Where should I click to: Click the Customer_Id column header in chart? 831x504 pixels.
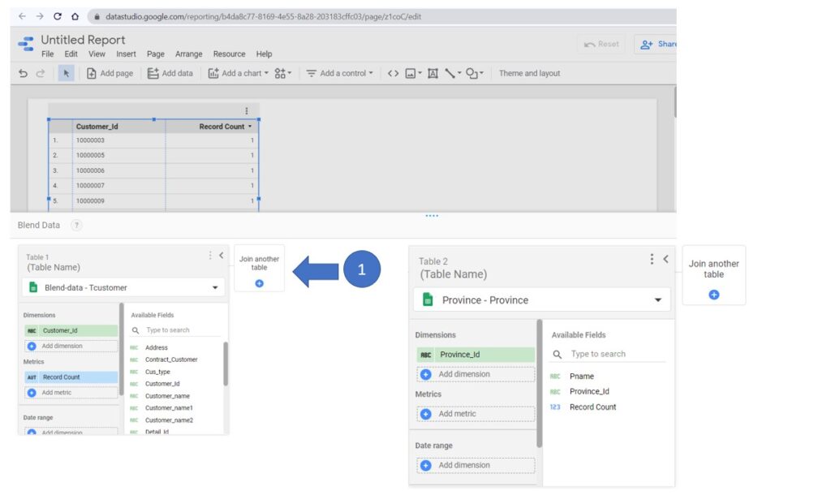[97, 127]
